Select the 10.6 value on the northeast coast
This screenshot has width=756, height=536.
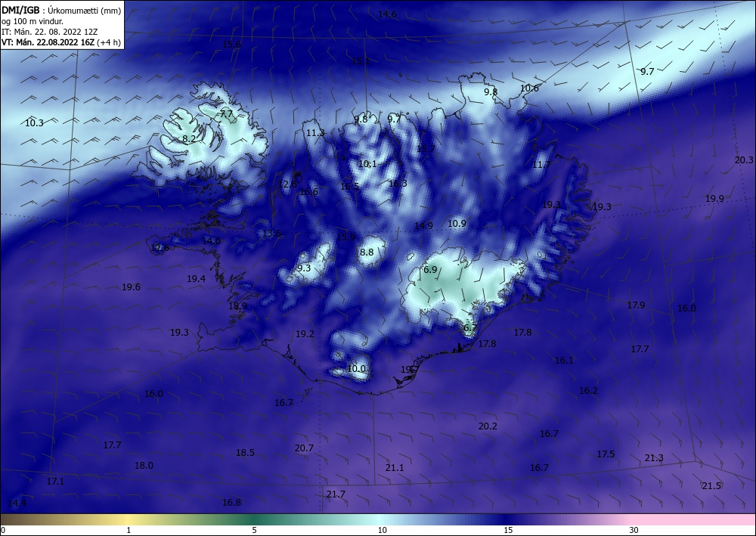[x=529, y=88]
